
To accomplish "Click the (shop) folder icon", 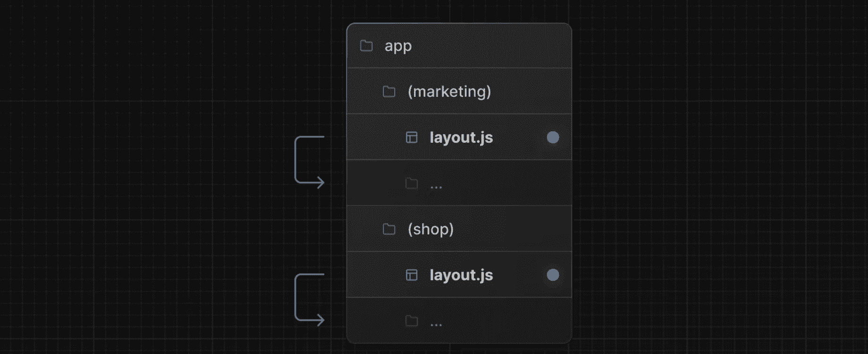I will (389, 229).
